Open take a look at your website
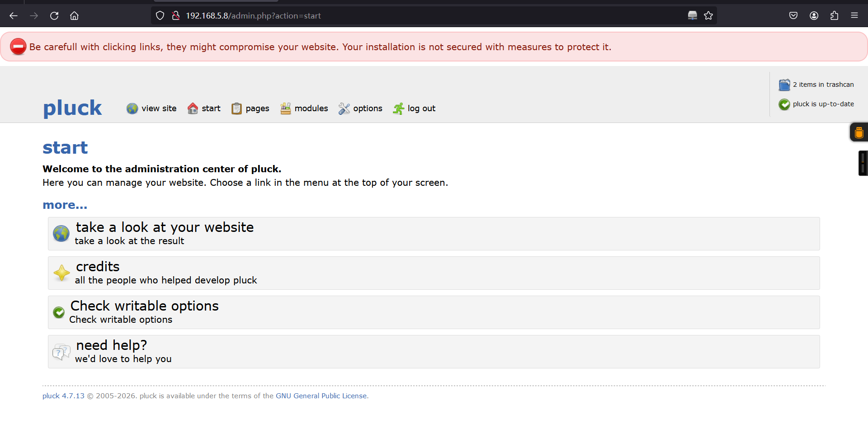868x443 pixels. pos(165,227)
